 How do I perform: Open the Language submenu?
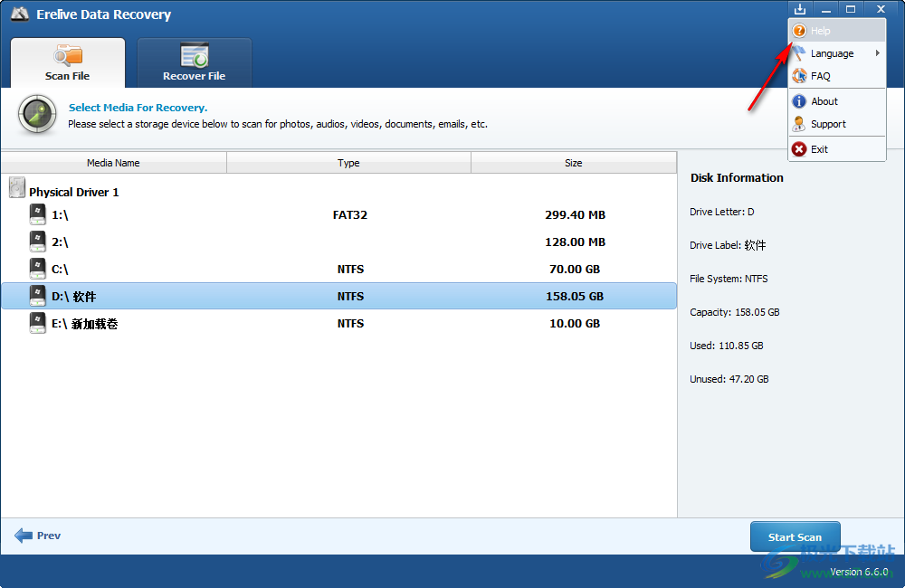point(837,53)
